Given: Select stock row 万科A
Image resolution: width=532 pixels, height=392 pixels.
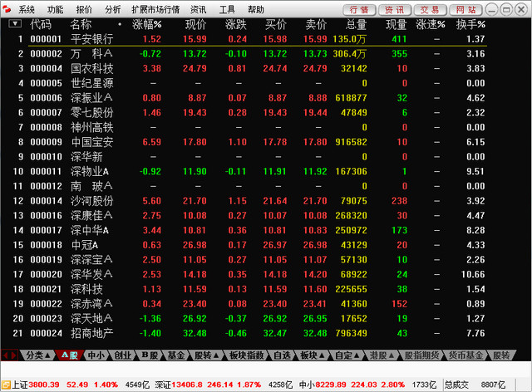Looking at the screenshot, I should [249, 54].
